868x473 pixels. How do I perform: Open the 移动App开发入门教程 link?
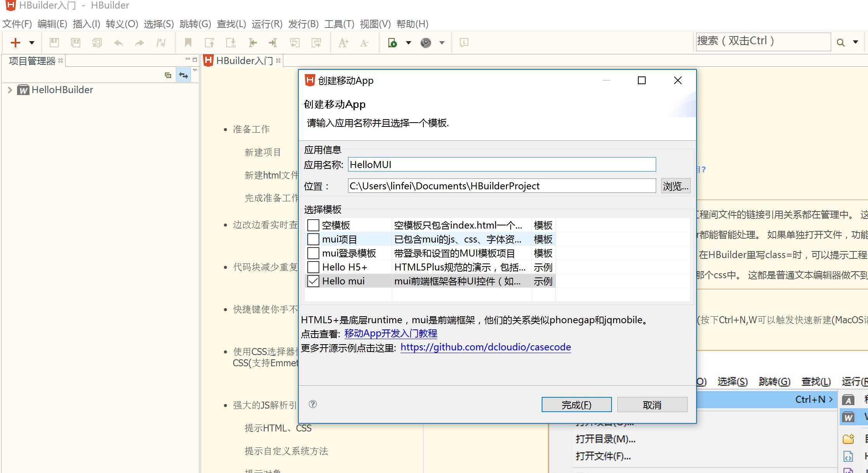coord(391,333)
